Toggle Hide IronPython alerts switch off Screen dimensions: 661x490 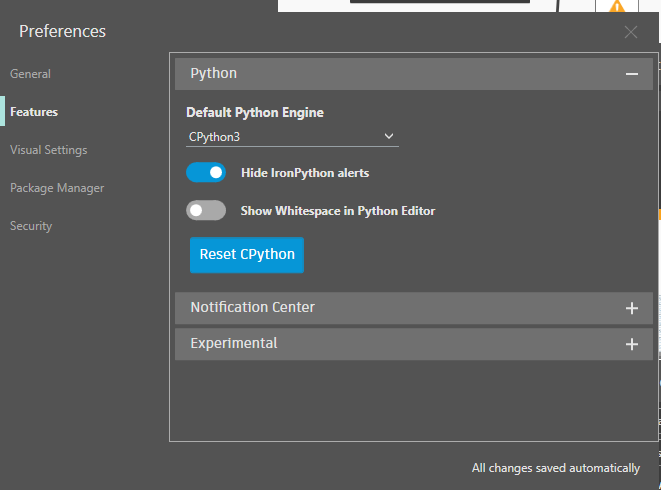click(206, 172)
